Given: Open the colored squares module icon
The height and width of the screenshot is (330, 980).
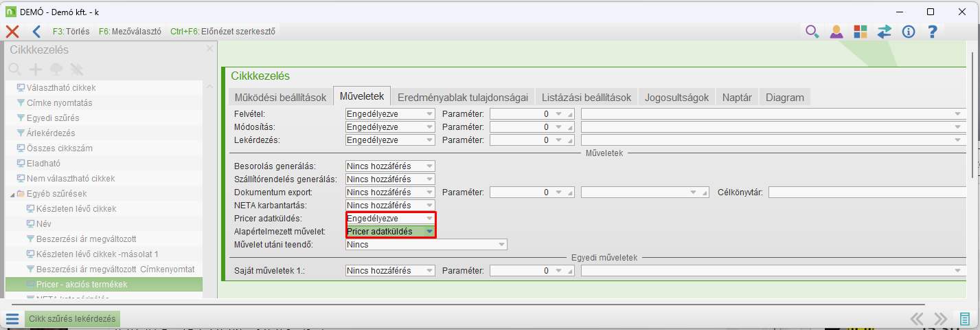Looking at the screenshot, I should (x=861, y=31).
